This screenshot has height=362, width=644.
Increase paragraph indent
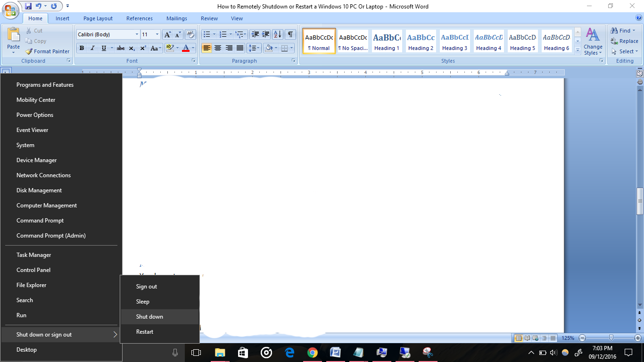(x=266, y=34)
